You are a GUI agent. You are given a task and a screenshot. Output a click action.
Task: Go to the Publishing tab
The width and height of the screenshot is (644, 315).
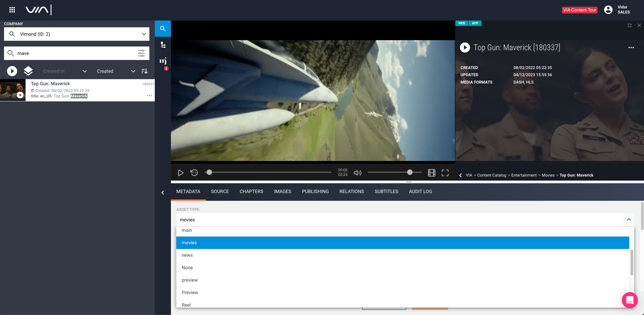tap(315, 191)
